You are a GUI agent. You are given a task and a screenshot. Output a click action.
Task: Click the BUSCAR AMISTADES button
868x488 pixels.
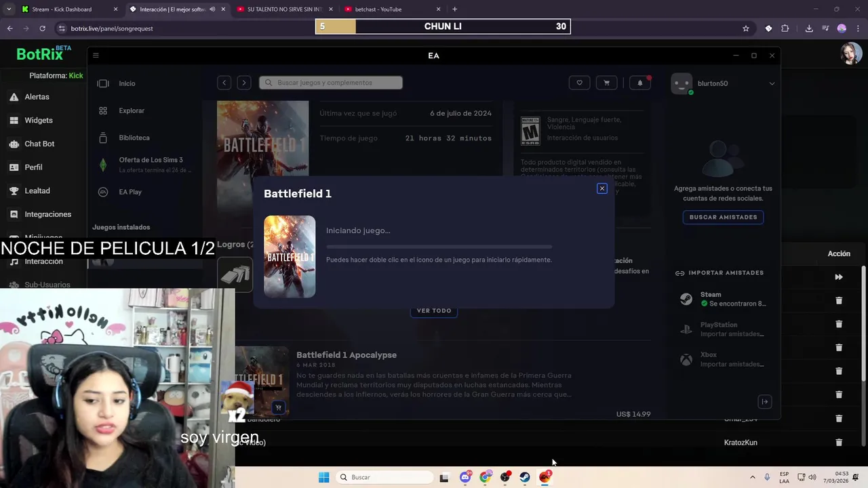(723, 217)
